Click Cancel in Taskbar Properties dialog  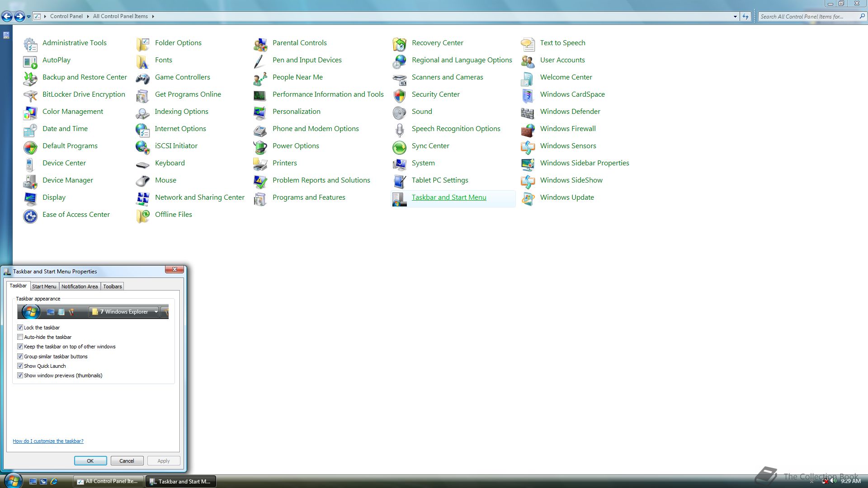(127, 461)
